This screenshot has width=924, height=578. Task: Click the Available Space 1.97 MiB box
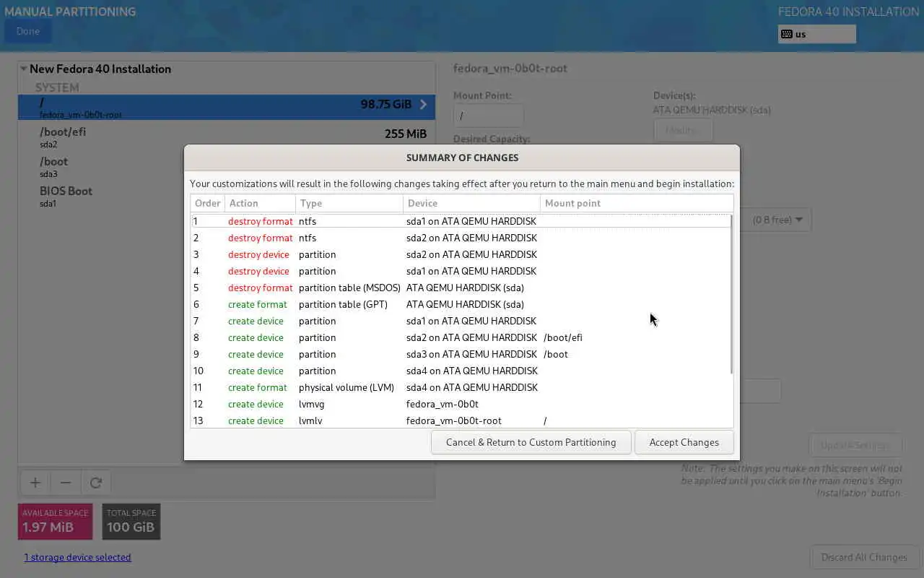coord(55,522)
